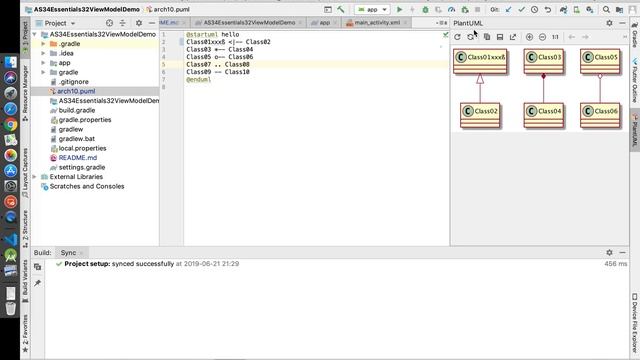
Task: Select build.gradle file
Action: click(x=77, y=110)
